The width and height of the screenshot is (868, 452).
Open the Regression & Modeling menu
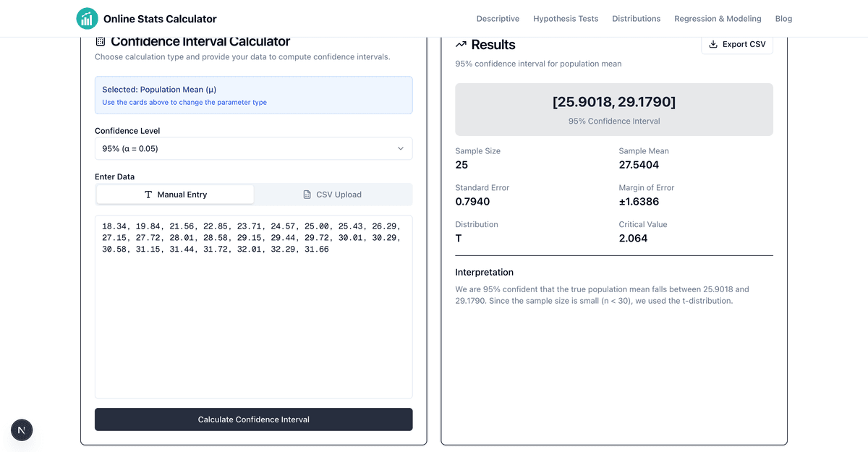click(x=718, y=19)
